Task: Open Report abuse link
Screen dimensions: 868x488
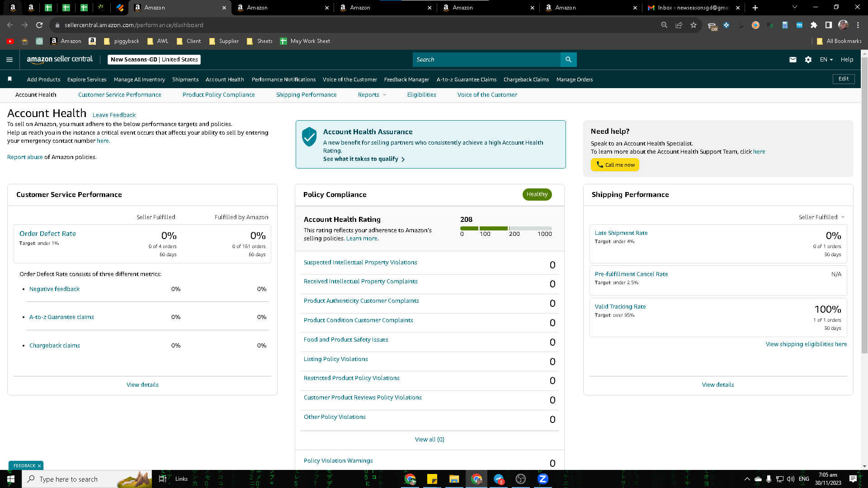Action: (x=25, y=157)
